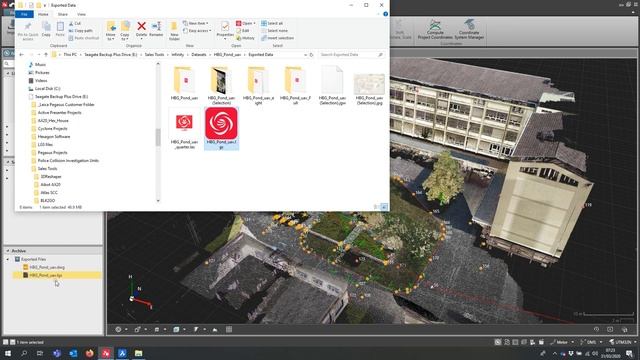Select Pictures in the navigation pane
Viewport: 640px width, 360px height.
[42, 73]
